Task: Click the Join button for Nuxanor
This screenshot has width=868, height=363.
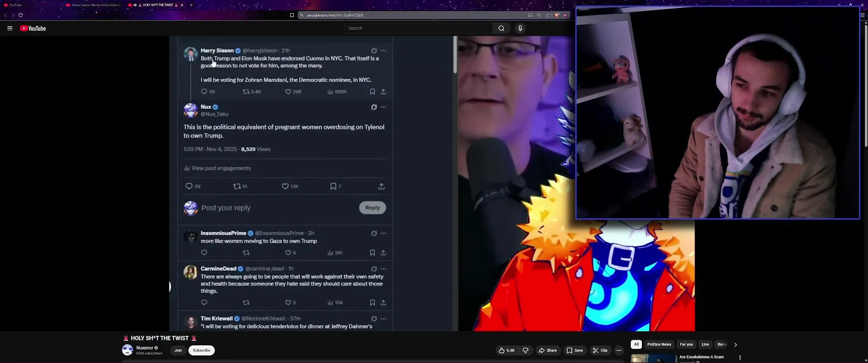Action: click(178, 350)
